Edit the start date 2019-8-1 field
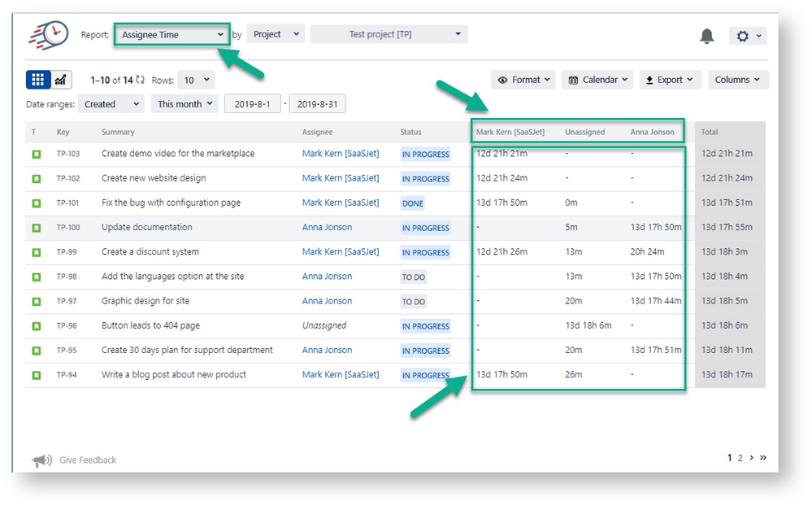 pos(252,103)
